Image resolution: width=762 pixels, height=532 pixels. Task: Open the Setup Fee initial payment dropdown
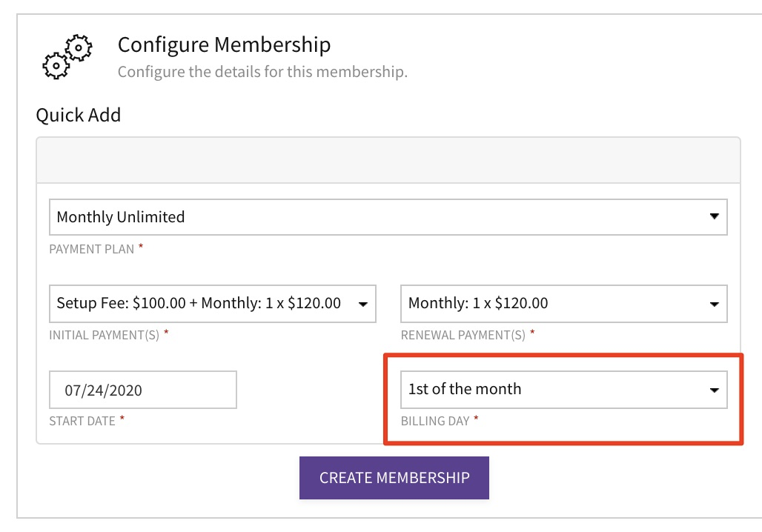[x=213, y=303]
